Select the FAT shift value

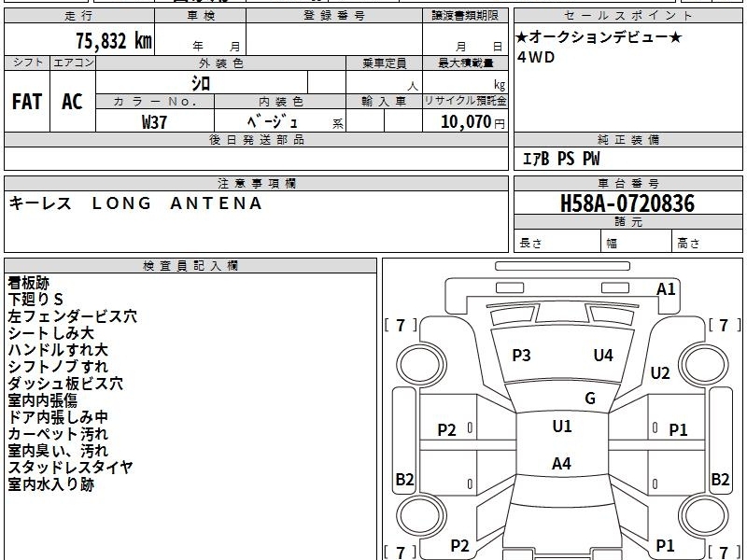pyautogui.click(x=27, y=102)
